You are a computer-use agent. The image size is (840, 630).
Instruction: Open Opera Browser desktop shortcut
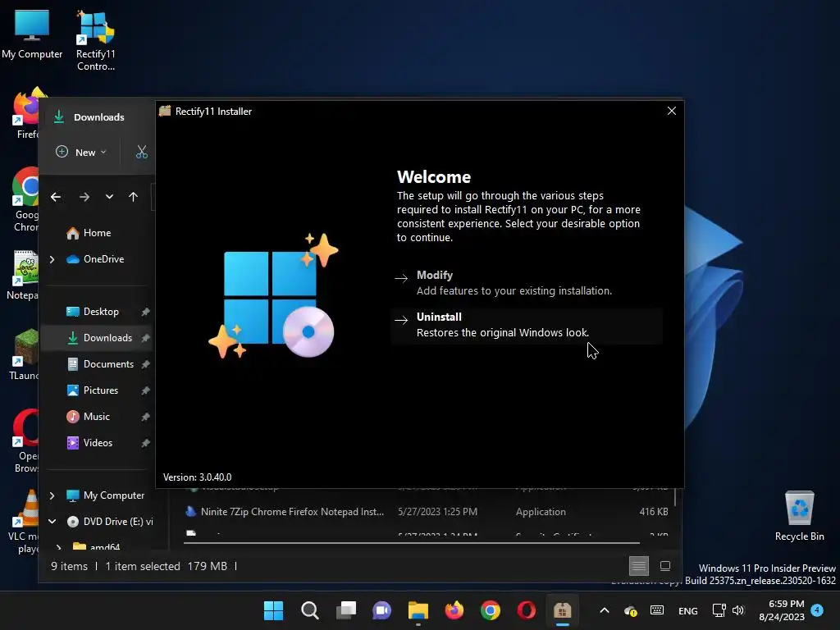[x=25, y=441]
